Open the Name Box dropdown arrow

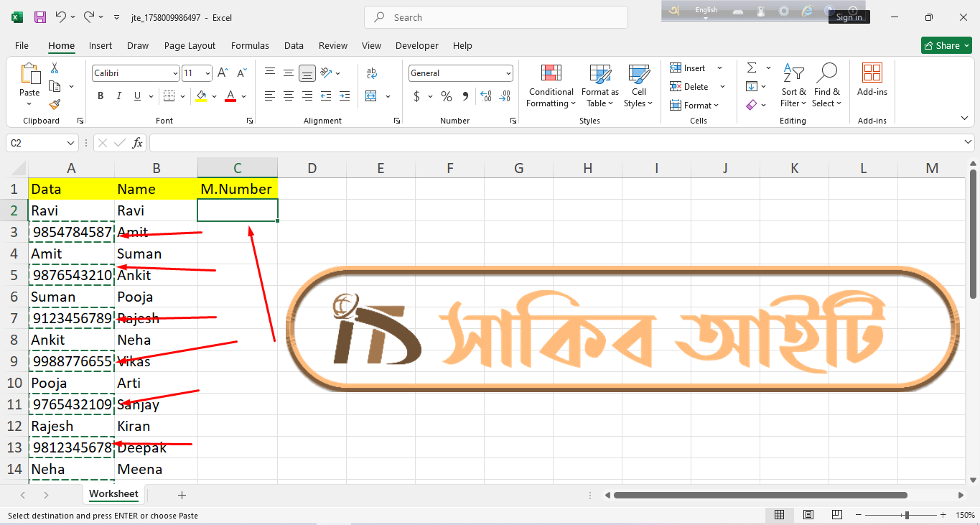coord(70,144)
